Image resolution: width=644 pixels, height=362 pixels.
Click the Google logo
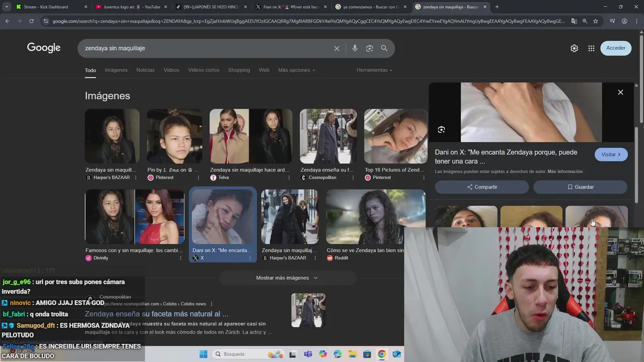(x=44, y=48)
